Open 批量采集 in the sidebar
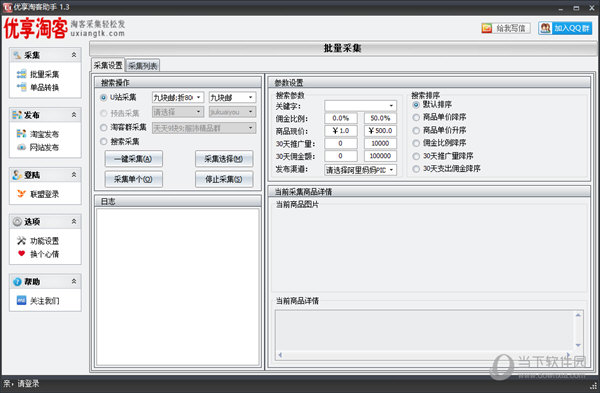 click(38, 74)
